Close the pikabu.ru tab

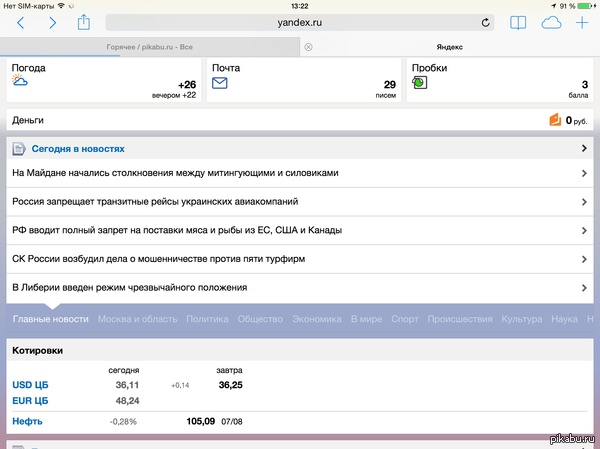(308, 47)
